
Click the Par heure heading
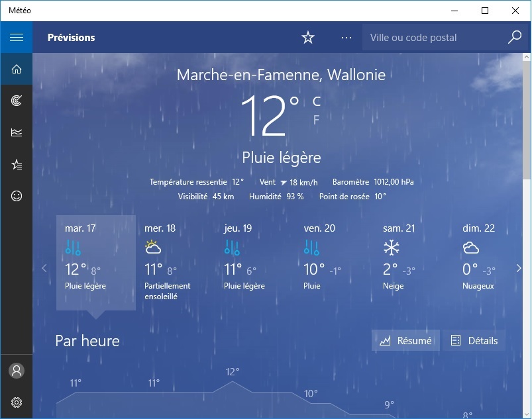[x=87, y=341]
